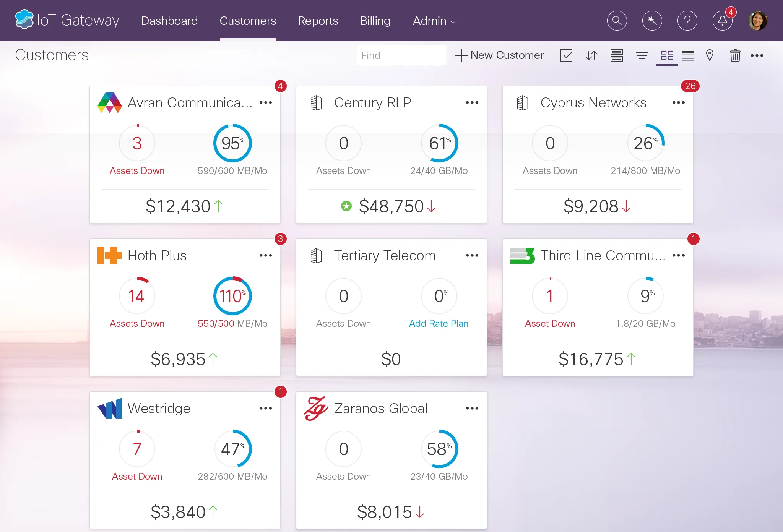Focus the Find input field
783x532 pixels.
click(401, 55)
